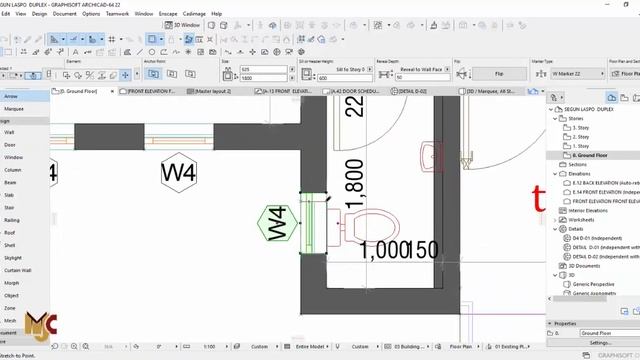Select the Roof tool in toolbox

9,233
